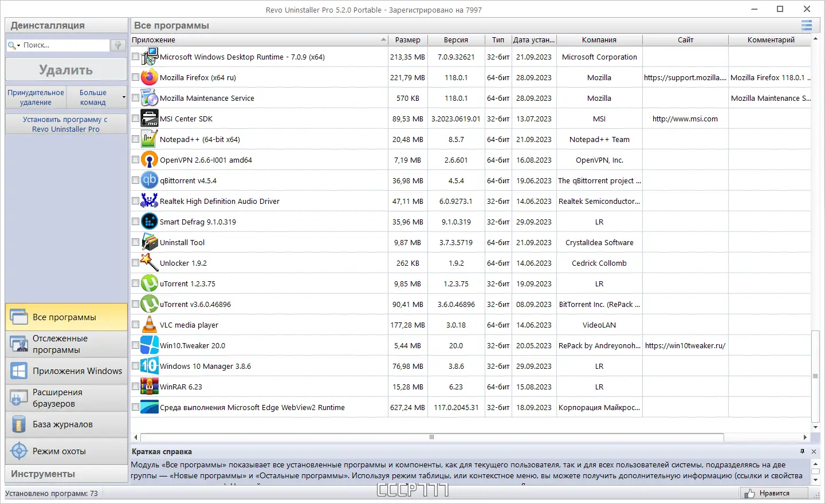This screenshot has width=825, height=504.
Task: Click the Realtek Audio Driver icon
Action: [150, 201]
